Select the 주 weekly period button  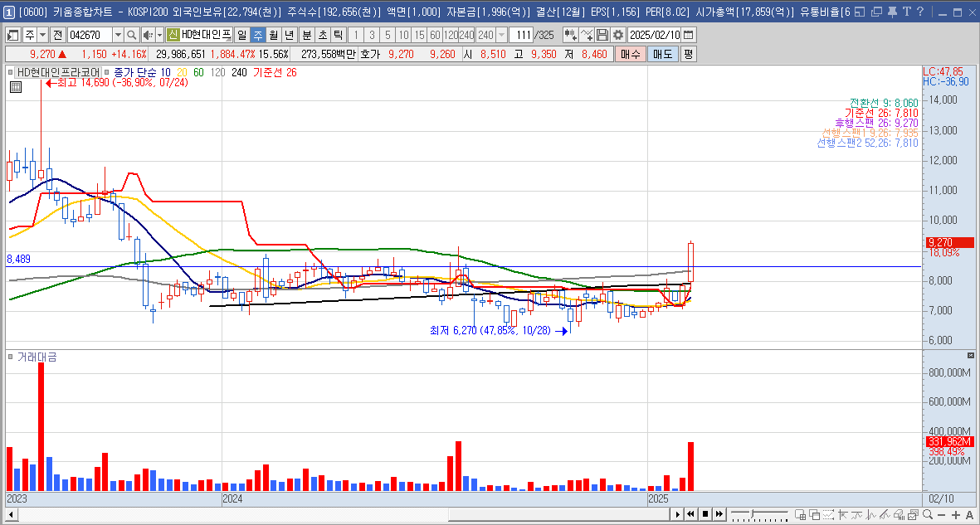tap(257, 35)
